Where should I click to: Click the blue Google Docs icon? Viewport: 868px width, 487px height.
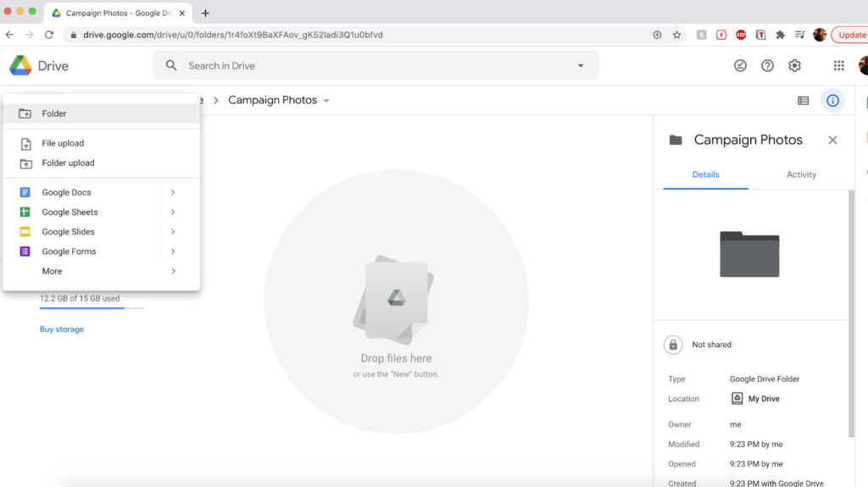(25, 192)
